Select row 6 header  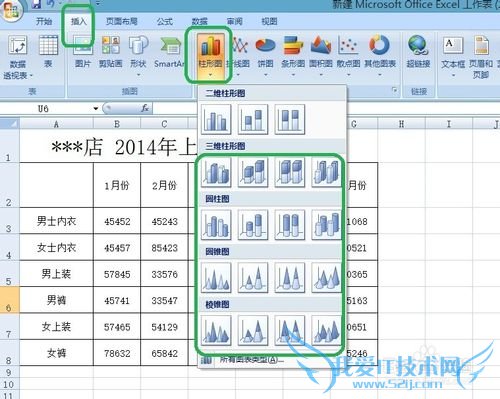coord(9,300)
